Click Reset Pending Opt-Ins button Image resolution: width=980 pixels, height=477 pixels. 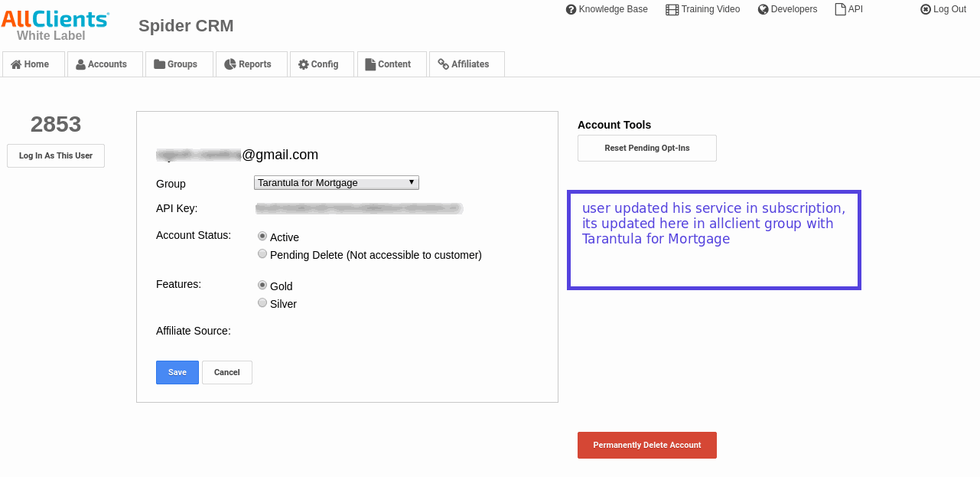(x=647, y=148)
